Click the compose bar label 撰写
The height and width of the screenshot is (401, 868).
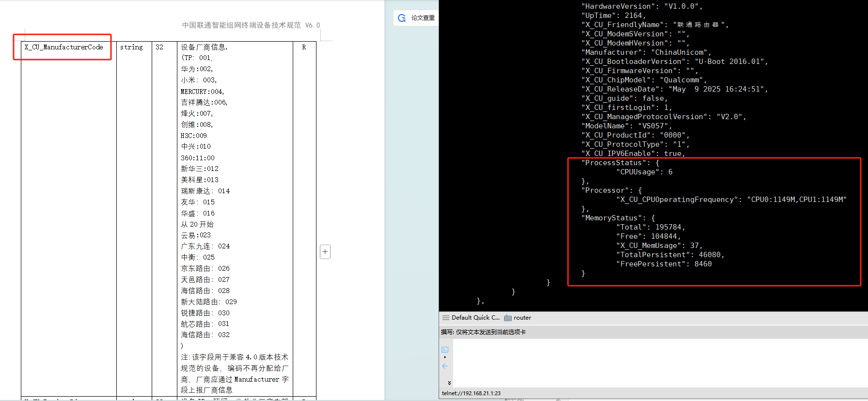[447, 332]
